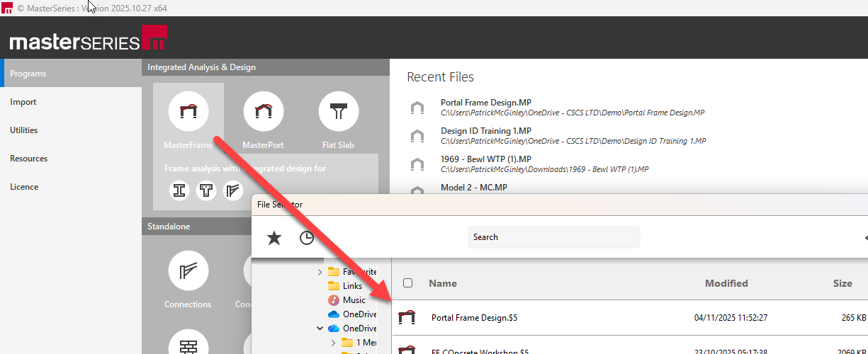The width and height of the screenshot is (868, 354).
Task: Select the Music label in the tree
Action: pyautogui.click(x=354, y=300)
